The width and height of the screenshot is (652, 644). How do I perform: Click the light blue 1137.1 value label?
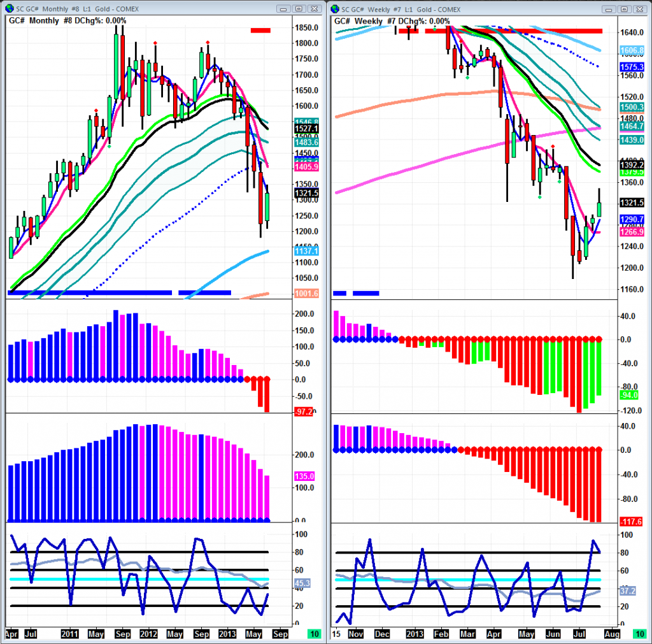pos(306,252)
